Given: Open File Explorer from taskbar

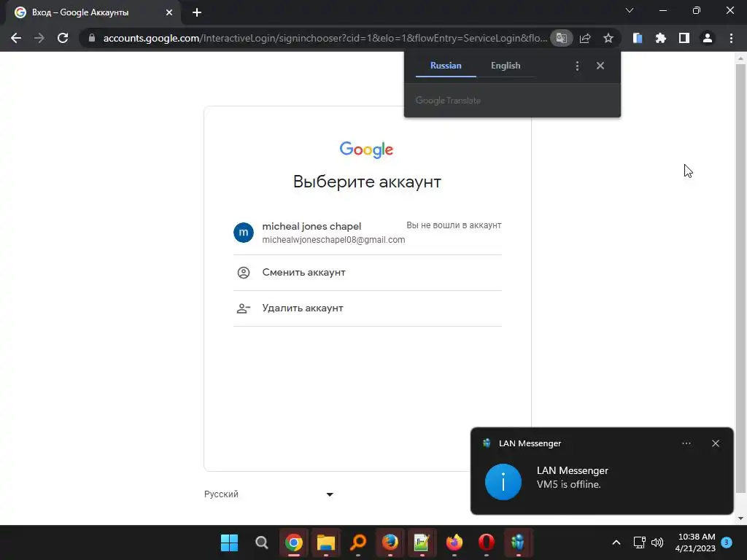Looking at the screenshot, I should pos(326,542).
